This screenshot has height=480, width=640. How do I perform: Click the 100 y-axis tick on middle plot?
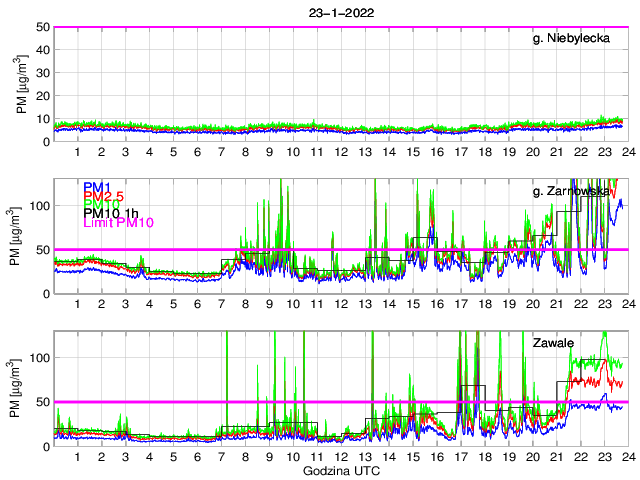click(40, 205)
